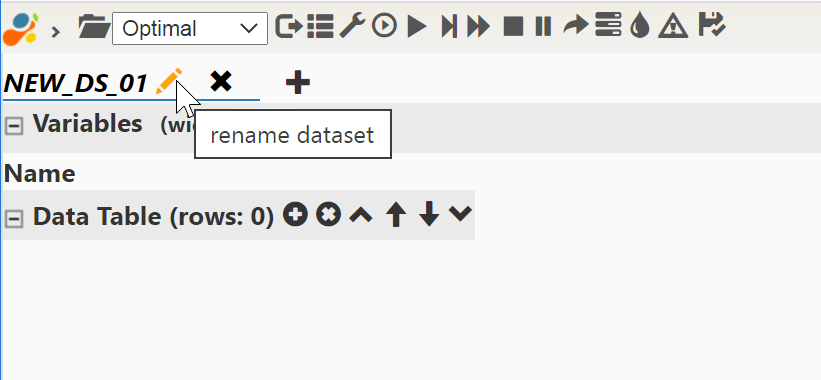The height and width of the screenshot is (380, 821).
Task: Add a new dataset with plus icon
Action: [x=298, y=83]
